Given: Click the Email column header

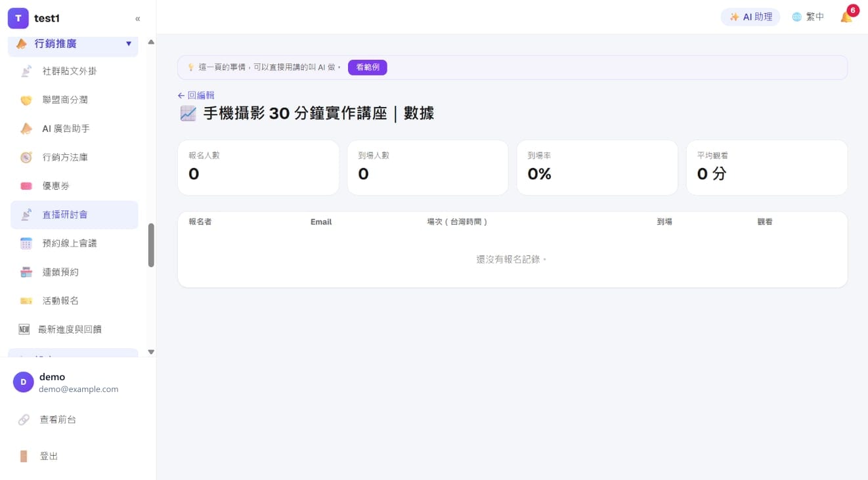Looking at the screenshot, I should pyautogui.click(x=321, y=222).
